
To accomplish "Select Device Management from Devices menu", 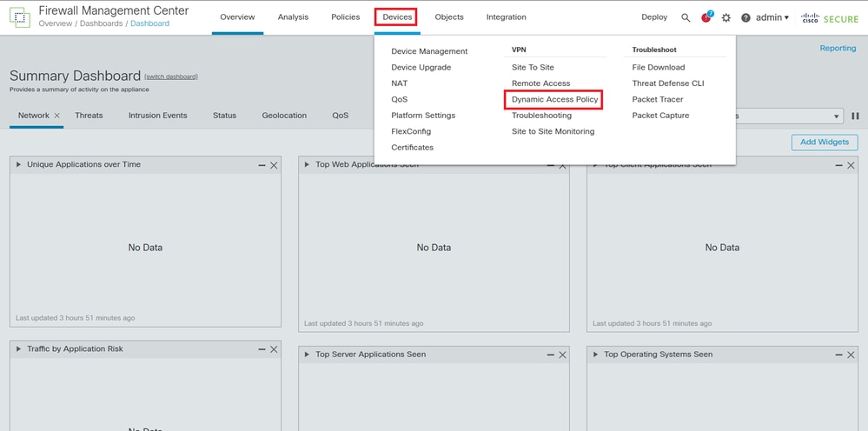I will tap(429, 51).
